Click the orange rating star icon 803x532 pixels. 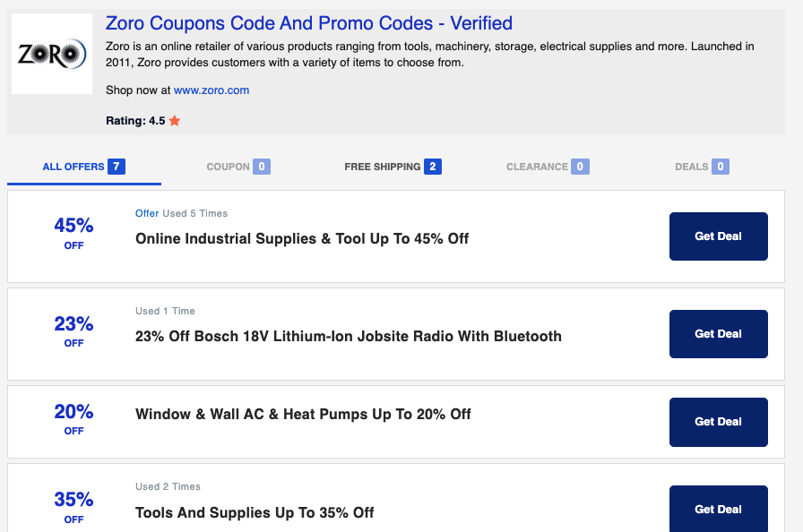[175, 119]
